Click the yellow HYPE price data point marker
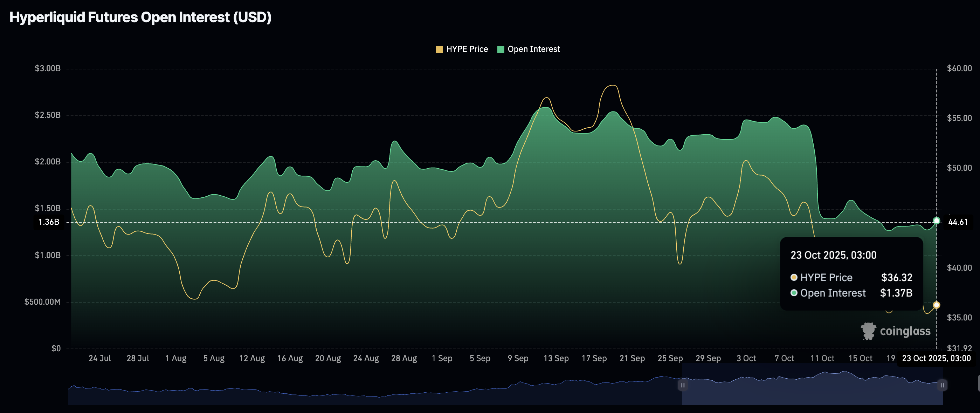 pos(937,305)
